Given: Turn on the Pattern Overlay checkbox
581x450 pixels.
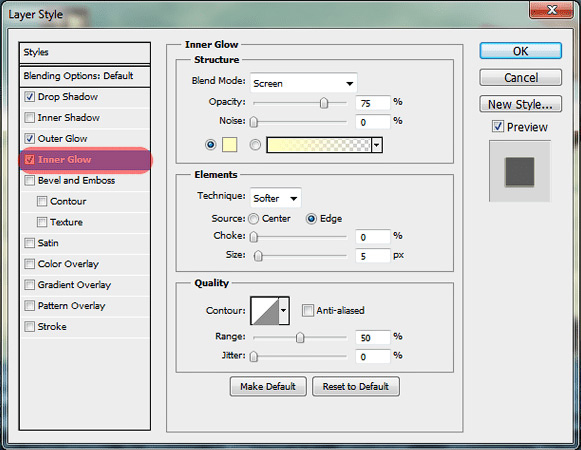Looking at the screenshot, I should point(29,306).
